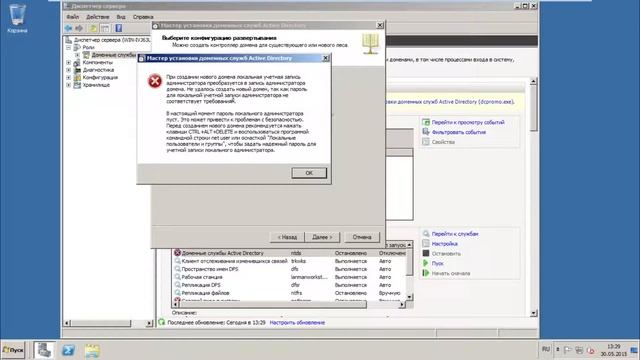640x360 pixels.
Task: Open help via the blue toolbar icon
Action: click(118, 28)
